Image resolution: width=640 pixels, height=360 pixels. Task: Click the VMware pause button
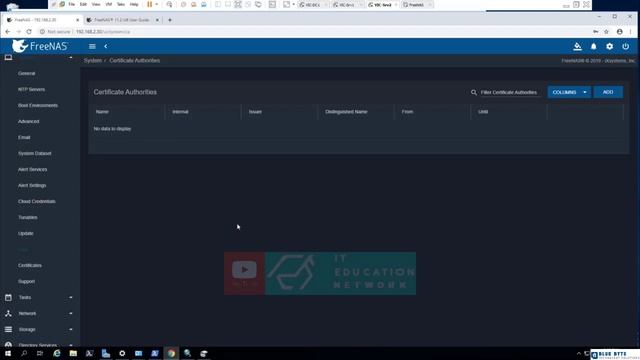149,4
